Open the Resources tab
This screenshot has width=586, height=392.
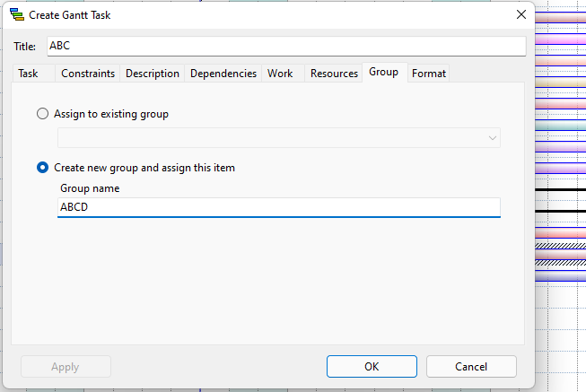(334, 74)
